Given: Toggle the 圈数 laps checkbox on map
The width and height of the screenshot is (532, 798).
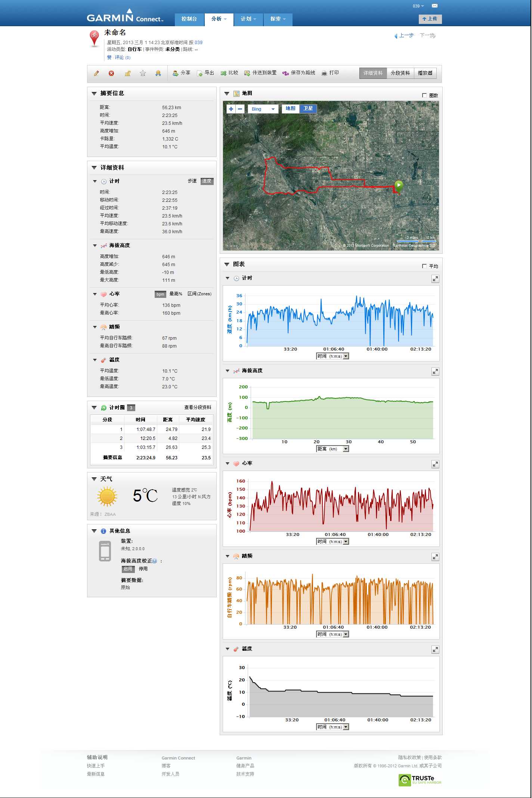Looking at the screenshot, I should pos(424,95).
